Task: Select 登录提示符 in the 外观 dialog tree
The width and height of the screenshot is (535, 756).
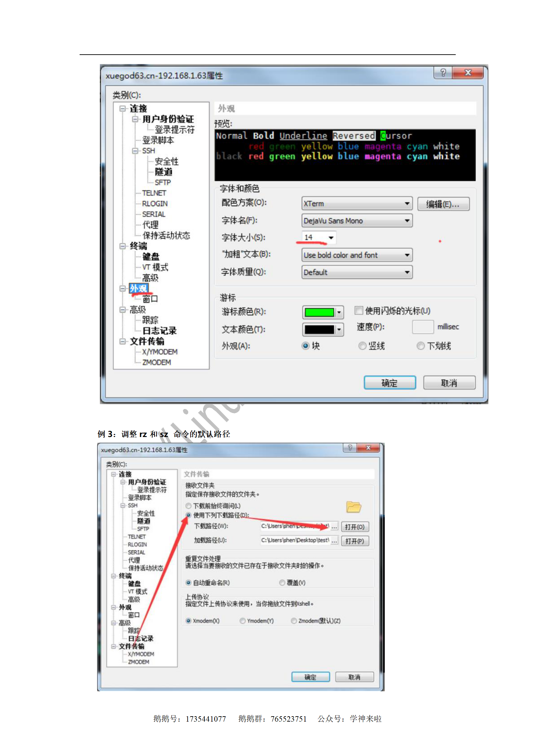Action: pos(174,129)
